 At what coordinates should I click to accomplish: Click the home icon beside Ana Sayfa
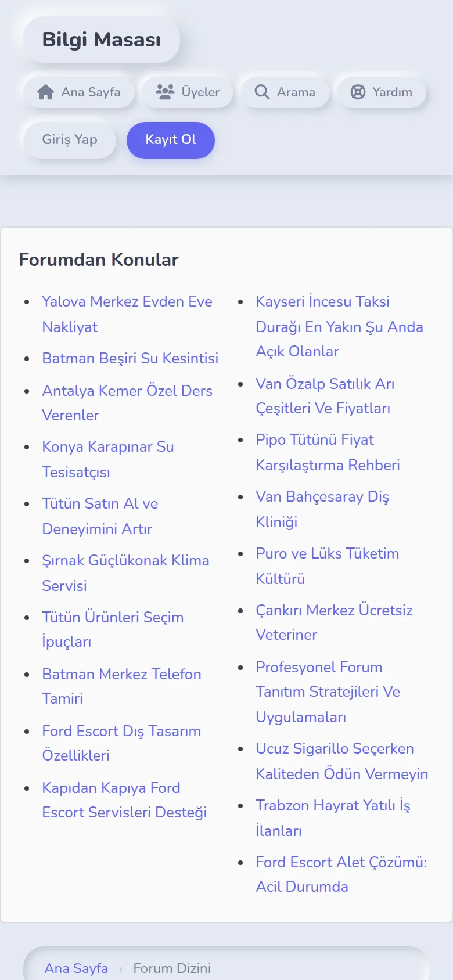coord(45,92)
